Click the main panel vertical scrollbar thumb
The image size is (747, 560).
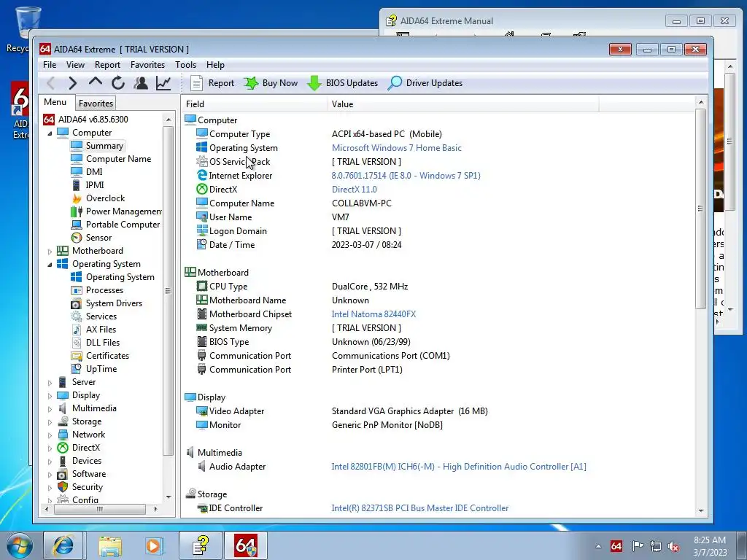700,209
